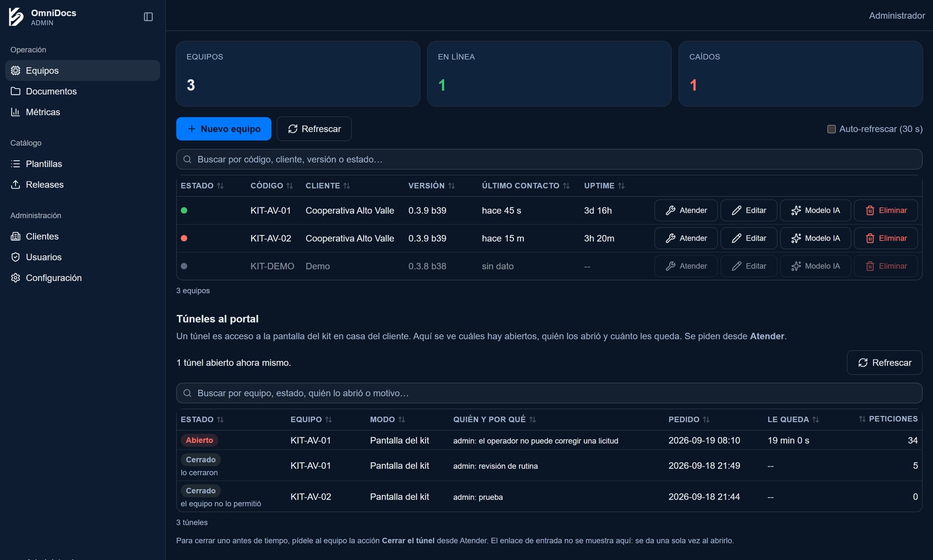Collapse the sidebar panel icon
Screen dimensions: 933x560
click(148, 17)
